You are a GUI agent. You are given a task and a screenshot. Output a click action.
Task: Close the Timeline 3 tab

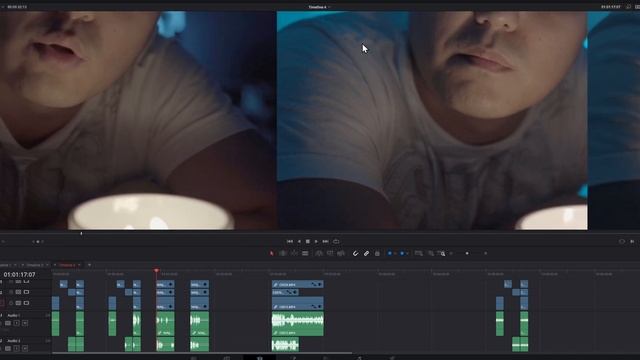[23, 265]
